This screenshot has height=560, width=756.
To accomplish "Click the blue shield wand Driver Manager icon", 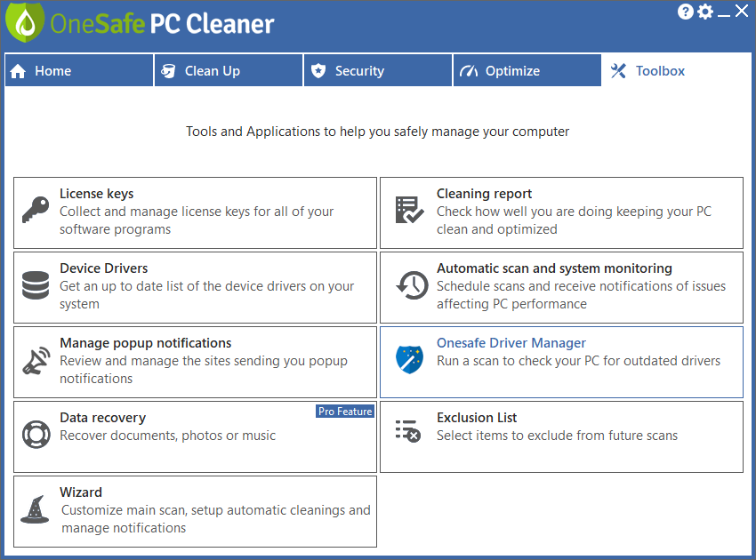I will (410, 359).
